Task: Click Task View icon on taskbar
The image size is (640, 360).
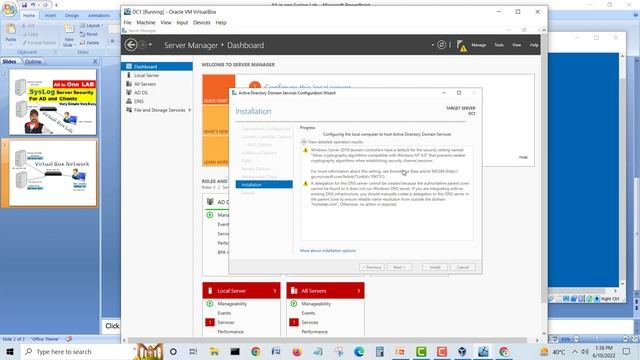Action: pyautogui.click(x=193, y=351)
